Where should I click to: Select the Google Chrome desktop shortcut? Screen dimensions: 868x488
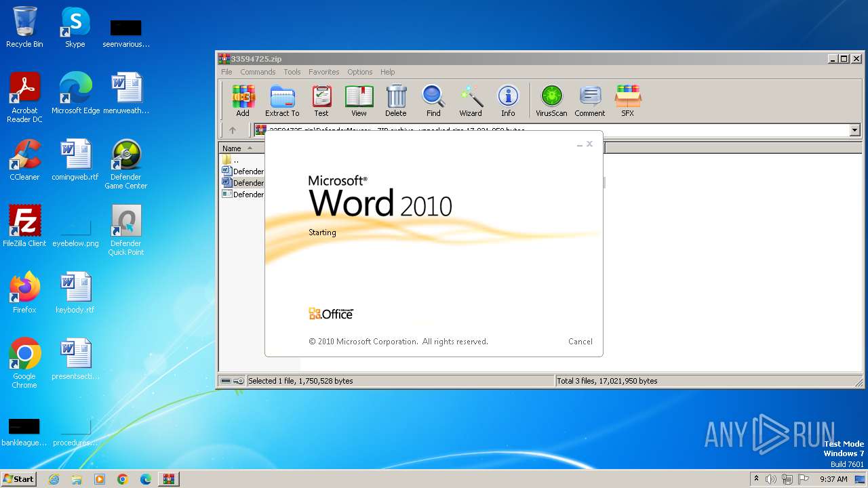pos(24,363)
